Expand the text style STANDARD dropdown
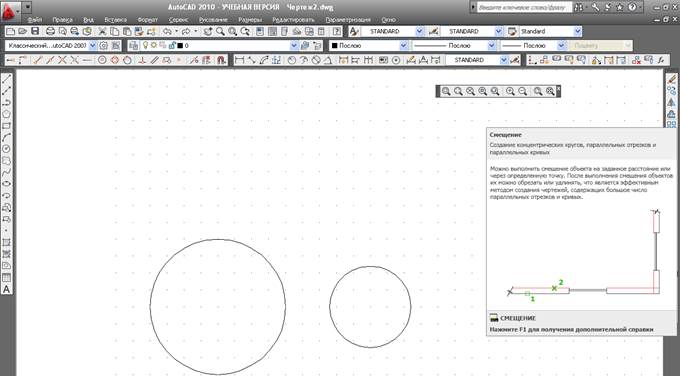 point(419,31)
